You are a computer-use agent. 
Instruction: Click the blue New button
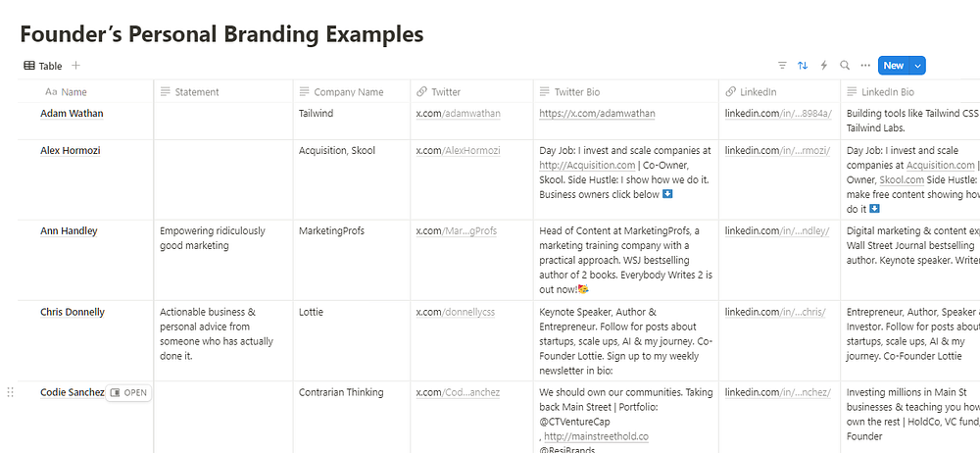893,66
